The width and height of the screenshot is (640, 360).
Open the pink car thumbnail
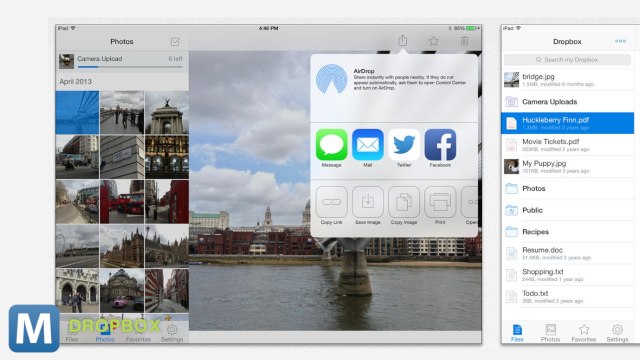[x=122, y=291]
